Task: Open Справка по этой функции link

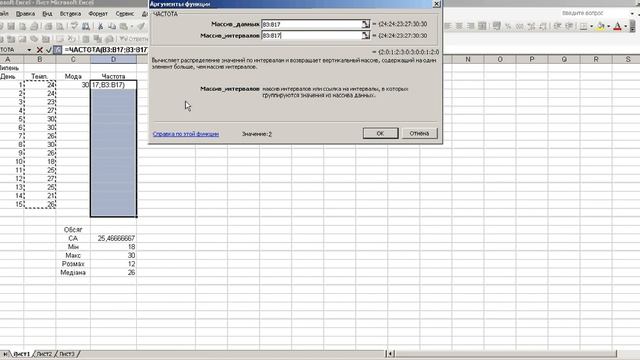Action: [186, 134]
